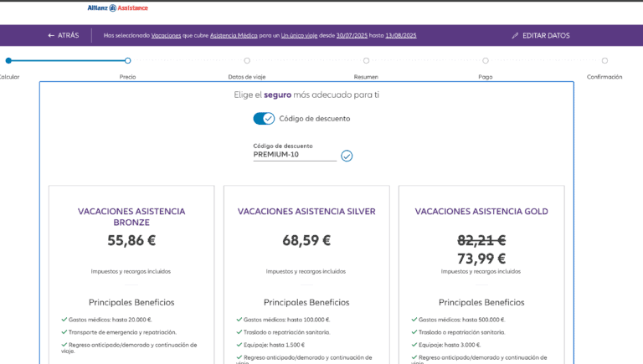Open the Asistencia Médica link

coord(234,36)
